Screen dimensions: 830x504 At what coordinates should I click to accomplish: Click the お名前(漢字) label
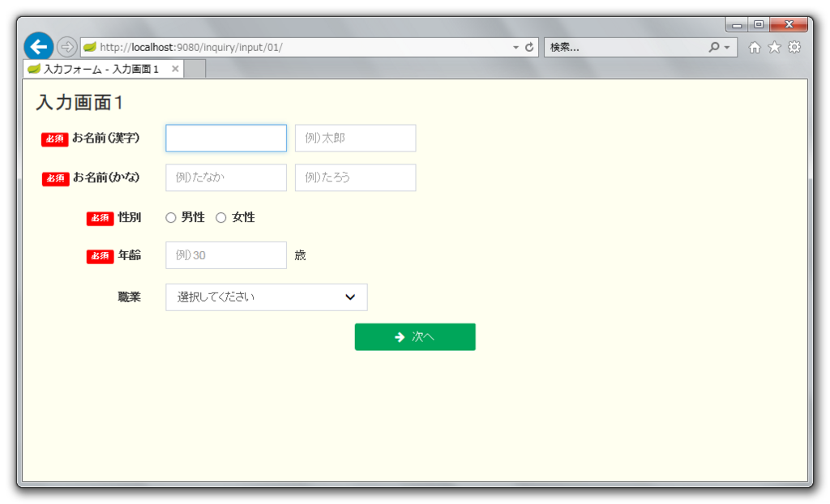point(106,139)
